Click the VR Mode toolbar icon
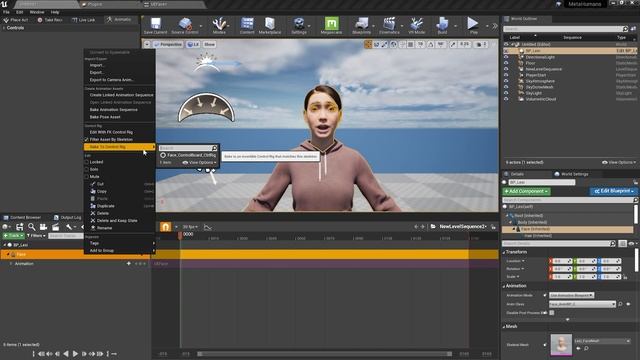Viewport: 640px width, 360px height. coord(417,24)
